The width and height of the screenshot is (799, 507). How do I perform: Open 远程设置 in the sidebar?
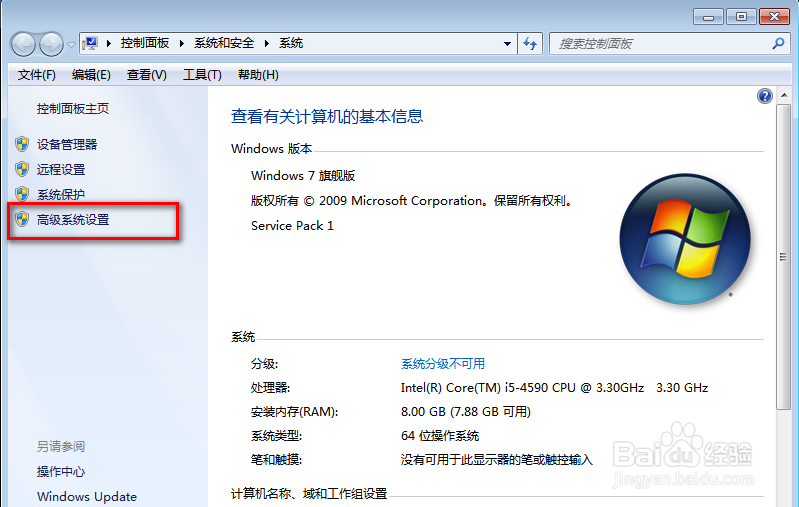point(61,170)
